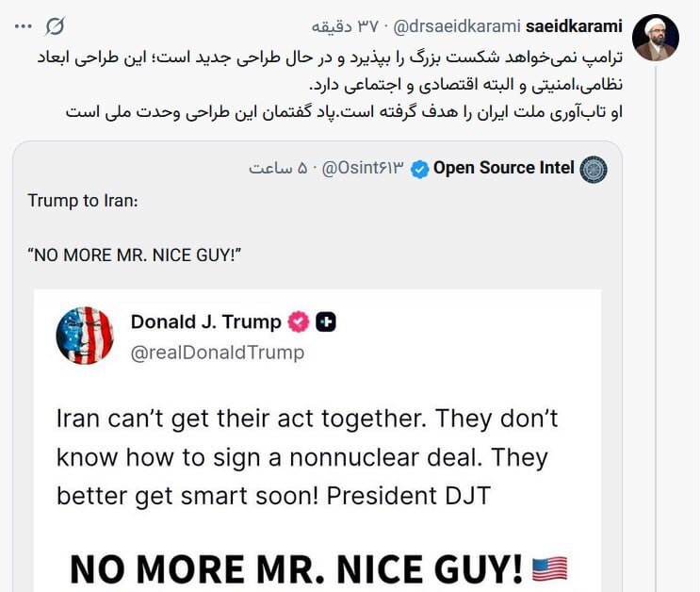Click the Grok circle-slash icon
The width and height of the screenshot is (700, 592).
click(57, 24)
